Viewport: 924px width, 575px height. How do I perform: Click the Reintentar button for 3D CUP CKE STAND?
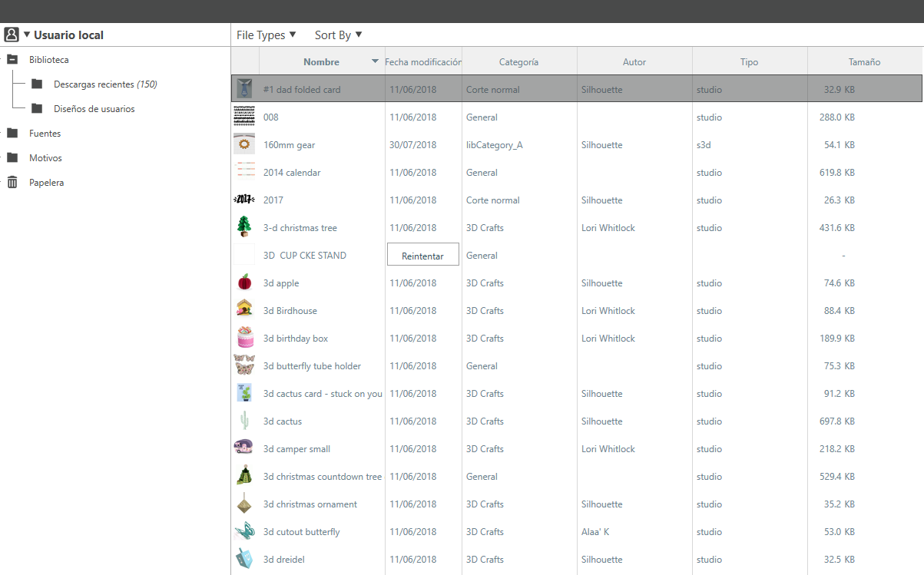[x=422, y=255]
